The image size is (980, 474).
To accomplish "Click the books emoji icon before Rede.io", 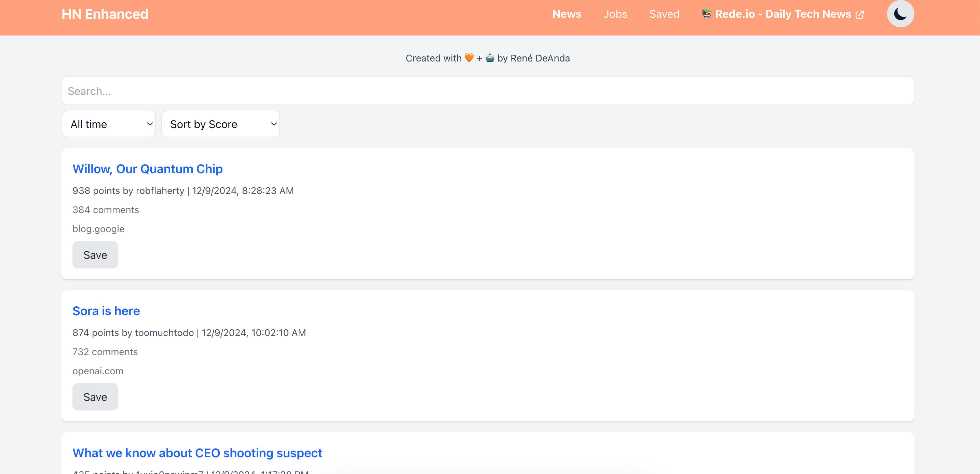I will pos(706,14).
